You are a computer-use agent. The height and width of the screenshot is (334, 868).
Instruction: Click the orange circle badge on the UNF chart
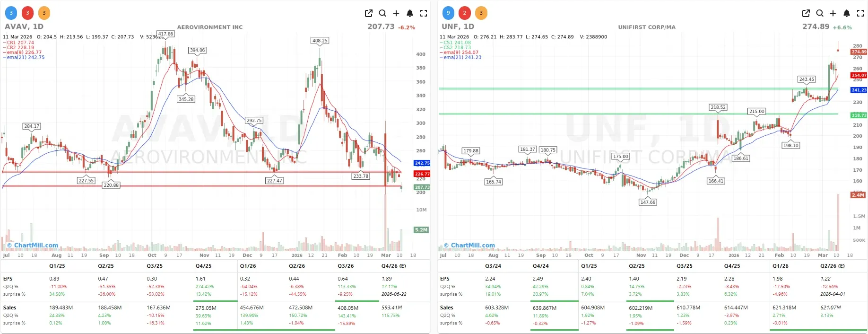coord(481,13)
